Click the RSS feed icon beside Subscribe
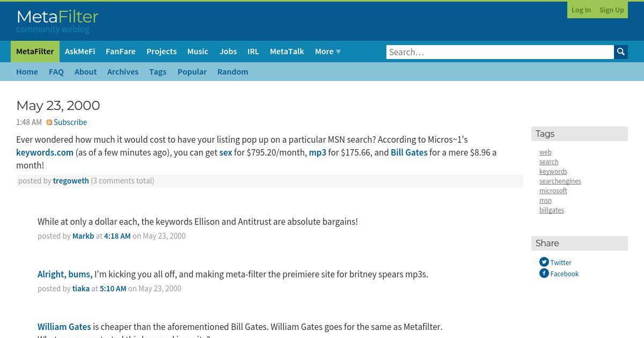644x338 pixels. tap(49, 122)
